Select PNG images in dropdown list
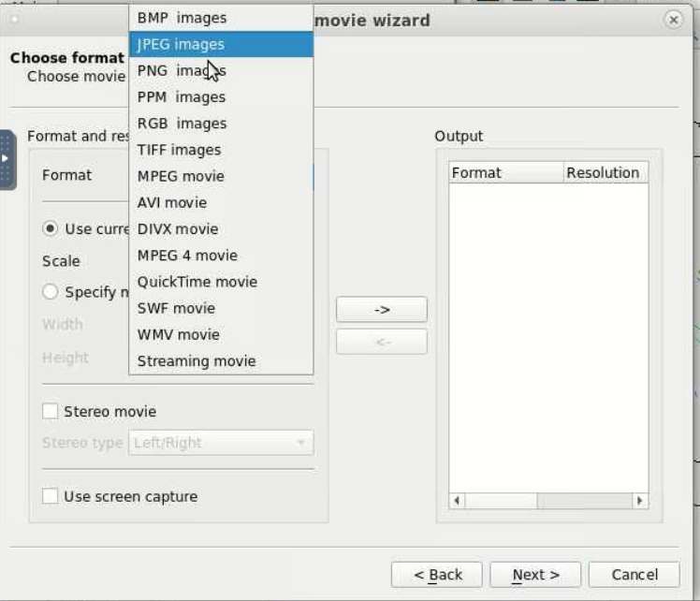 [x=221, y=70]
